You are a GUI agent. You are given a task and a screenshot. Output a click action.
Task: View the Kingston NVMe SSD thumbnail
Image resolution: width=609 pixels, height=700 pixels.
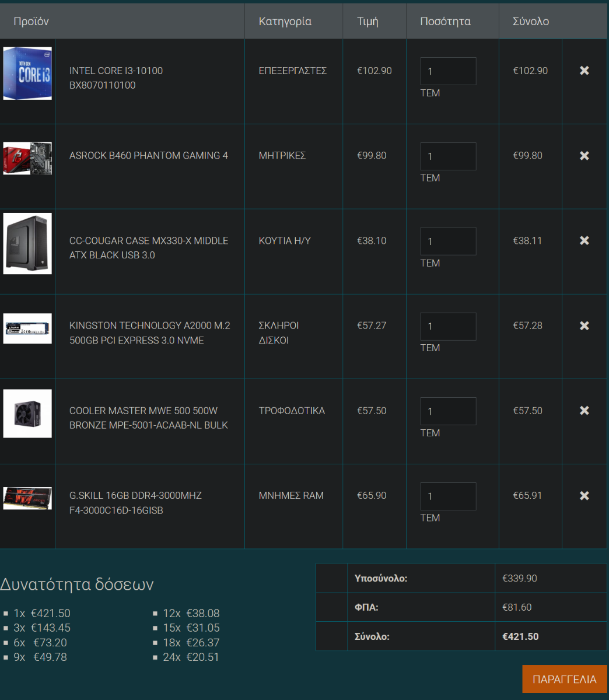click(x=27, y=328)
